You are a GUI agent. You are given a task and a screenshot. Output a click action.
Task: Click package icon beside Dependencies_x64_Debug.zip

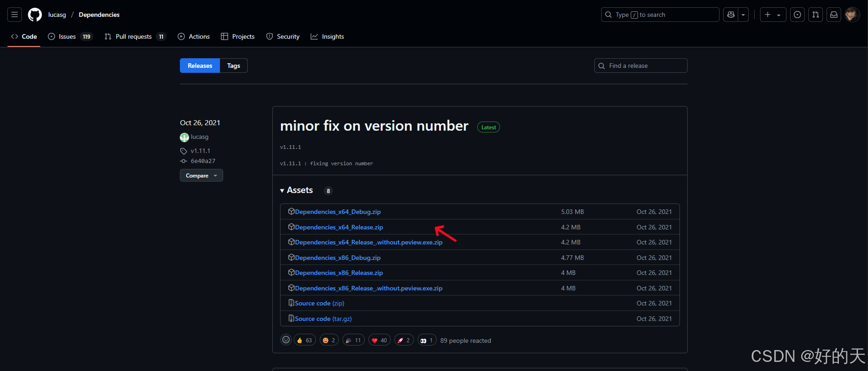tap(291, 211)
